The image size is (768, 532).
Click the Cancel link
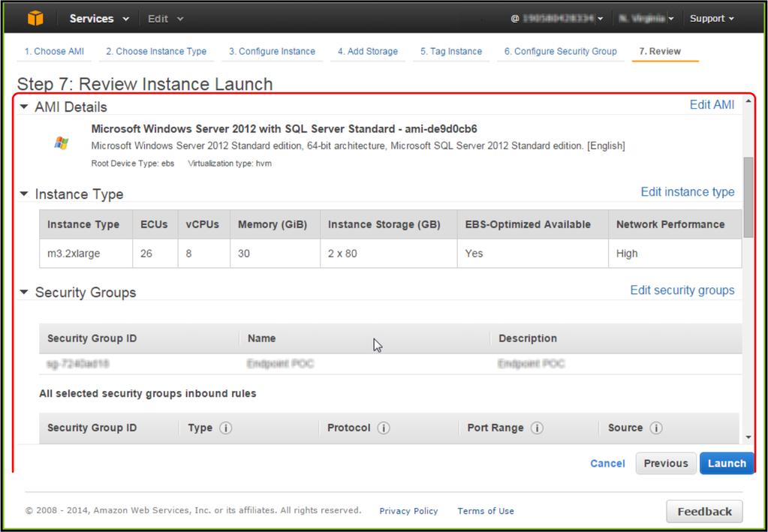point(607,464)
